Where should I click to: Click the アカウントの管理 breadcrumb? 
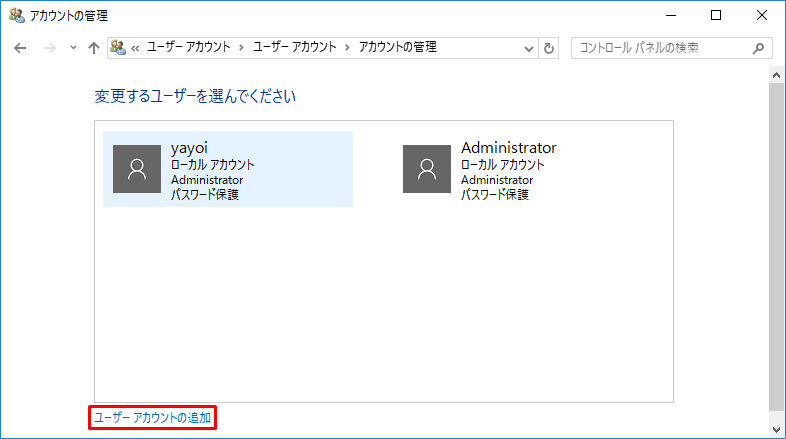point(398,47)
